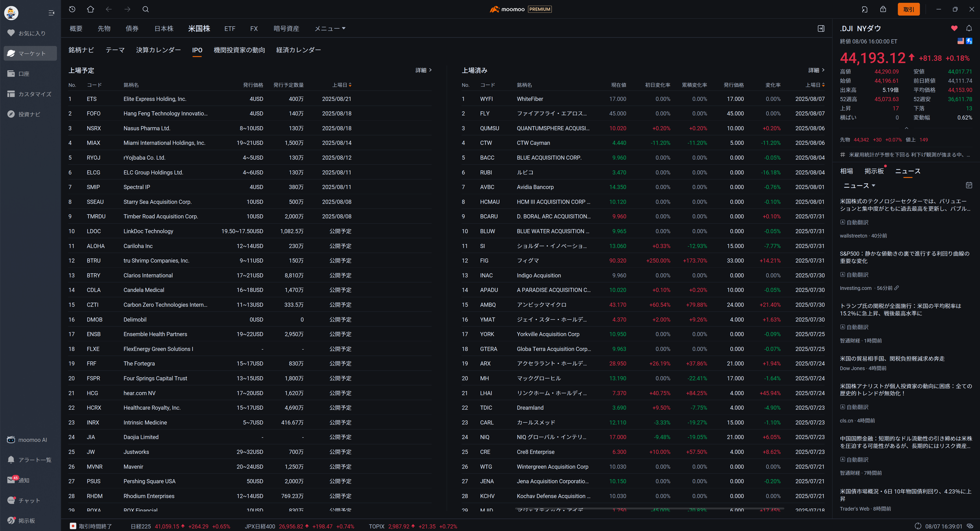Select the Pershing Square USA row
The height and width of the screenshot is (531, 980).
[x=250, y=481]
